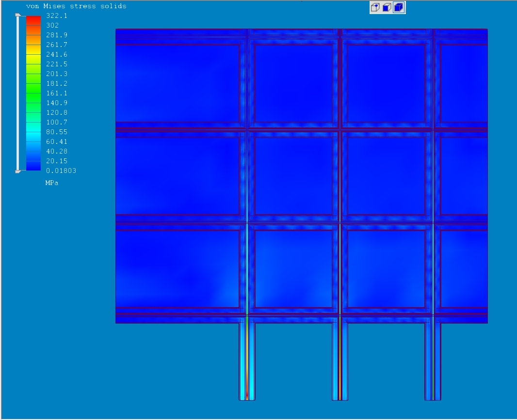Click the maximum legend value 322.1
Screen dimensions: 517x420
pyautogui.click(x=57, y=16)
